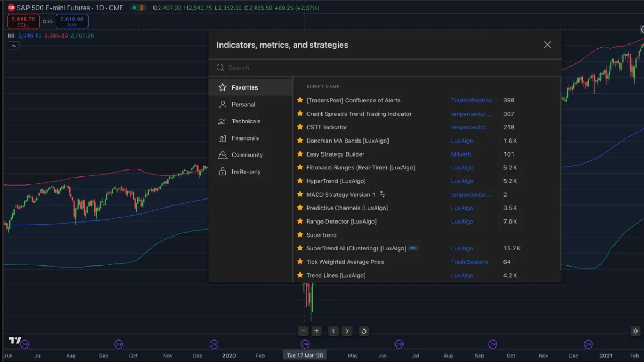The width and height of the screenshot is (644, 362).
Task: Move chart right with arrow button
Action: (347, 331)
